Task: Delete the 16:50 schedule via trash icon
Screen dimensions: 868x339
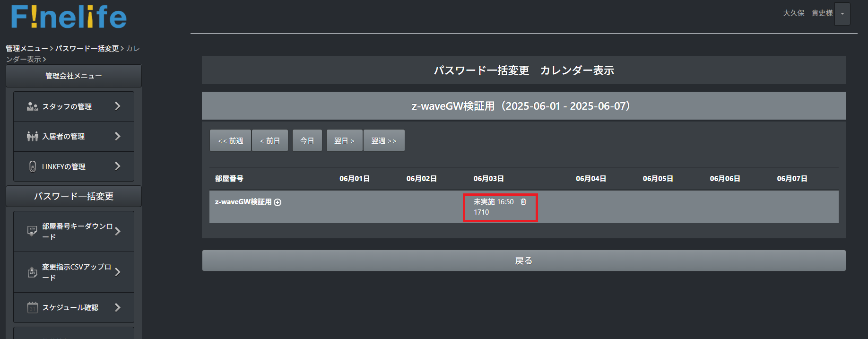Action: click(523, 202)
